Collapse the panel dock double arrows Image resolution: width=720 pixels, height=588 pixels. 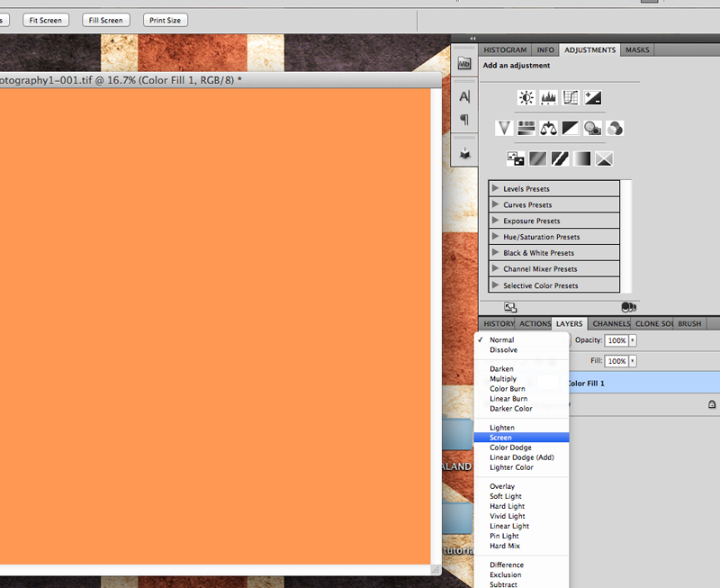tap(472, 39)
